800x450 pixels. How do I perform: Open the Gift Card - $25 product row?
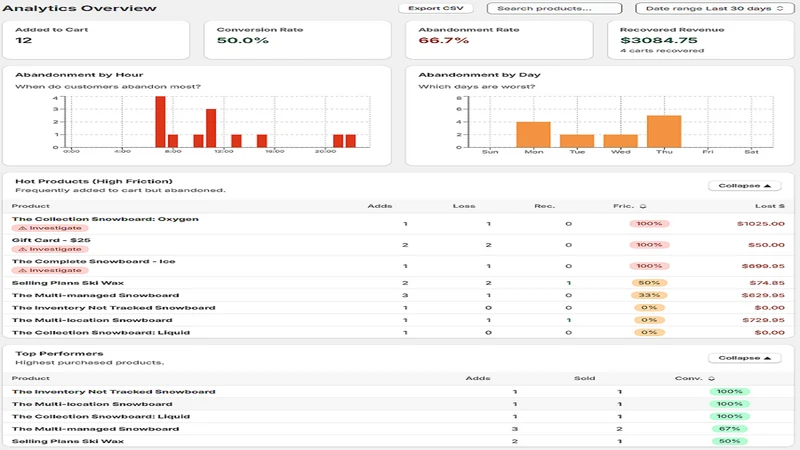point(398,245)
